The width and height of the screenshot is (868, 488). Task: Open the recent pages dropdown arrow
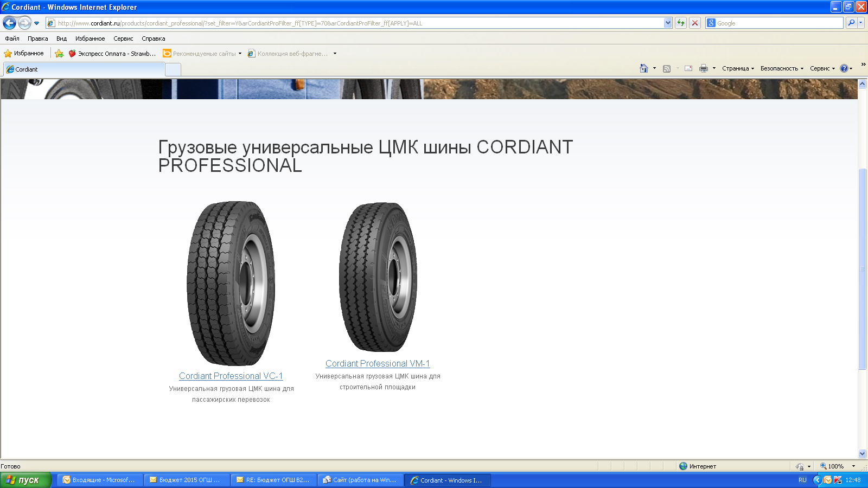(x=36, y=23)
